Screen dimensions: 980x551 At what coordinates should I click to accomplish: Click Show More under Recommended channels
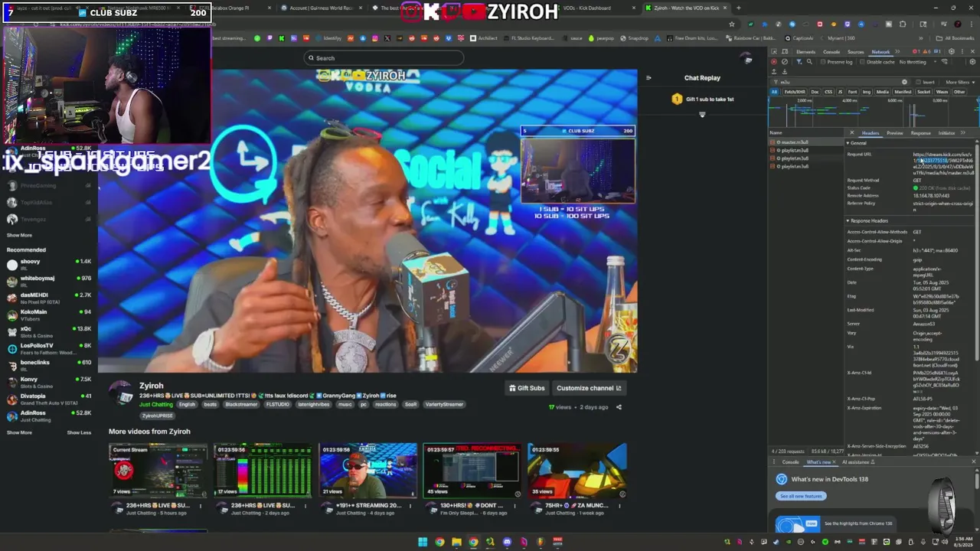(x=19, y=432)
